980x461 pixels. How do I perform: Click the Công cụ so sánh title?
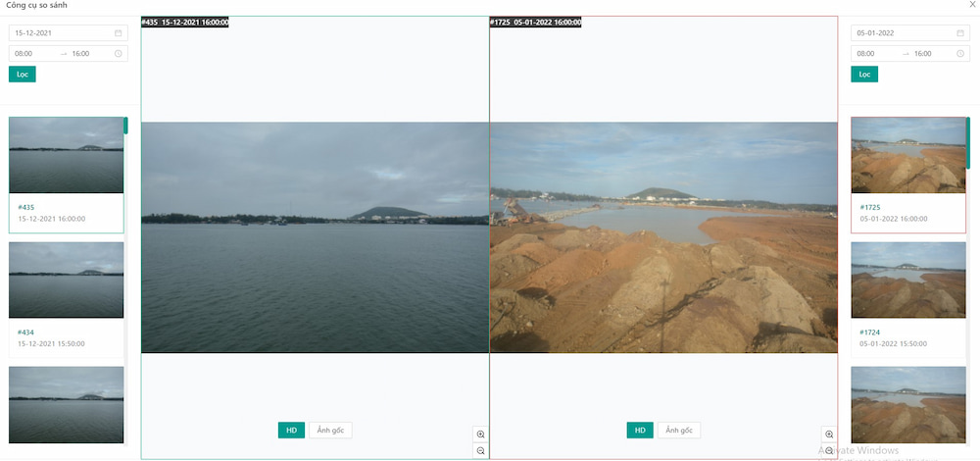36,5
